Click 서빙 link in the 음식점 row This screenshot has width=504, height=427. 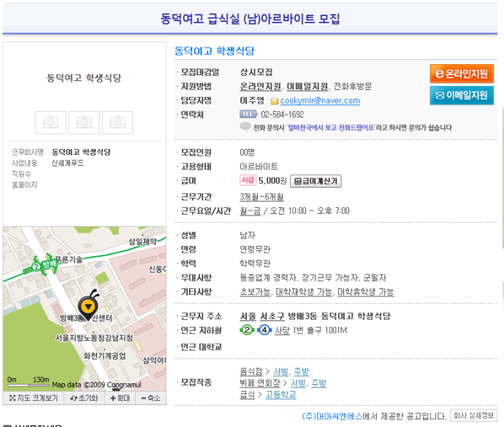click(280, 372)
